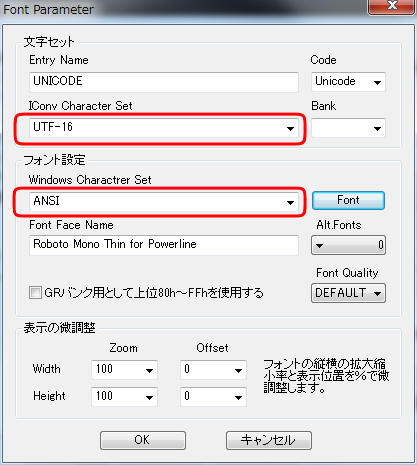
Task: Click the Font Quality label
Action: tap(347, 273)
